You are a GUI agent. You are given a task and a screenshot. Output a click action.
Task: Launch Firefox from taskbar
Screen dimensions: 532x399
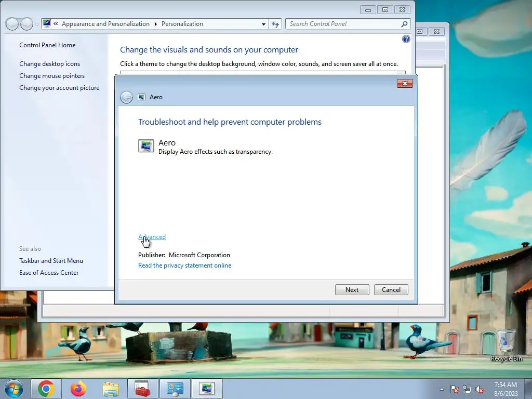click(x=78, y=389)
